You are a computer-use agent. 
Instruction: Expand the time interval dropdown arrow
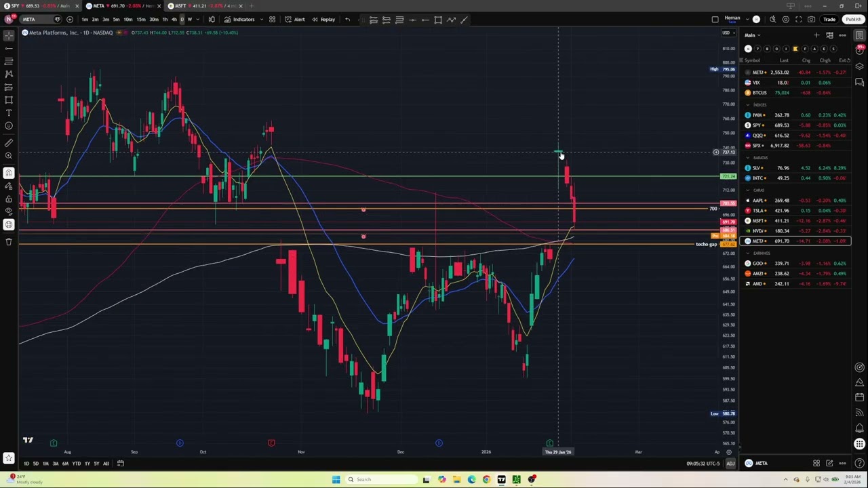pos(197,19)
